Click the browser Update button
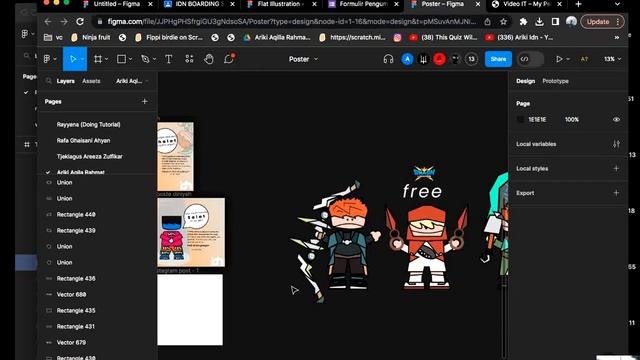 pos(602,22)
